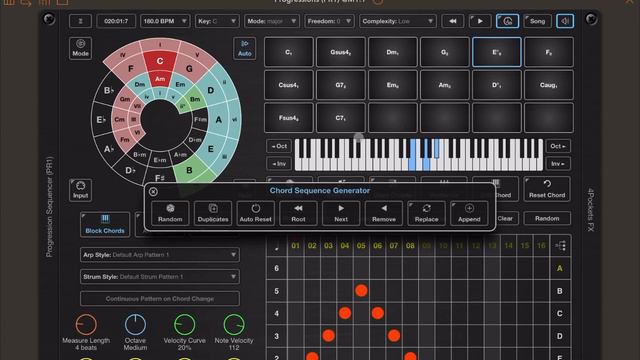Apply lower chord inversion button

click(279, 164)
